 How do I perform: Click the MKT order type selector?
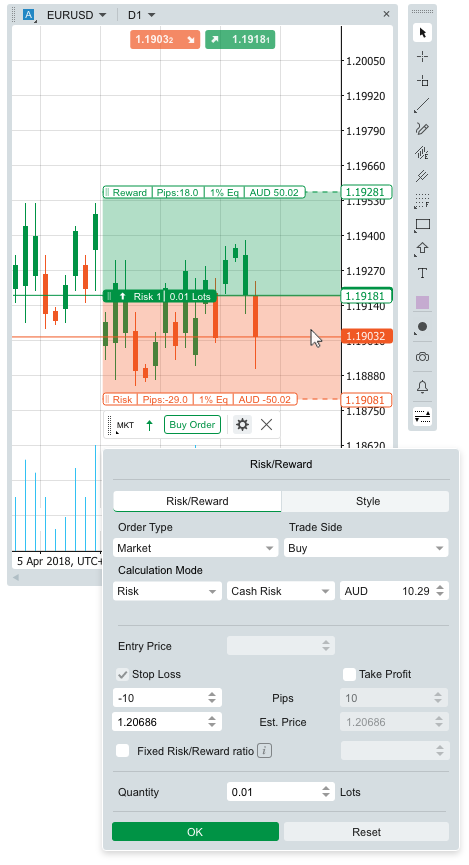[125, 425]
